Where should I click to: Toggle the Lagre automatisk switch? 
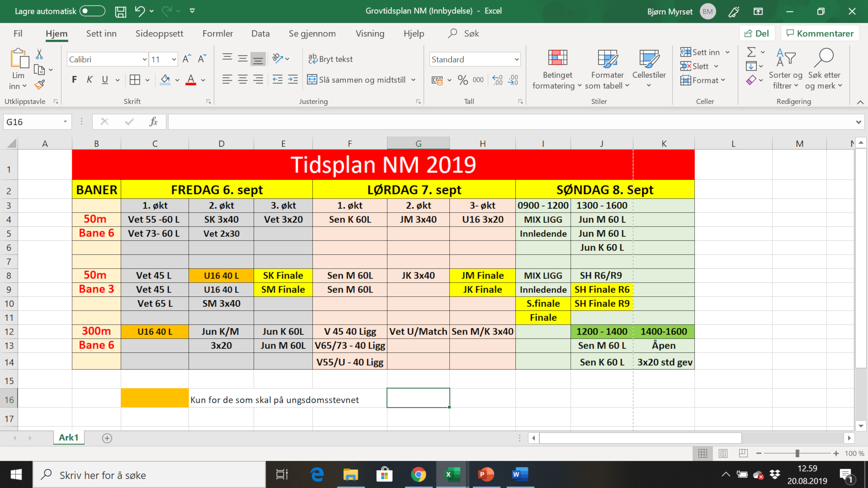92,11
